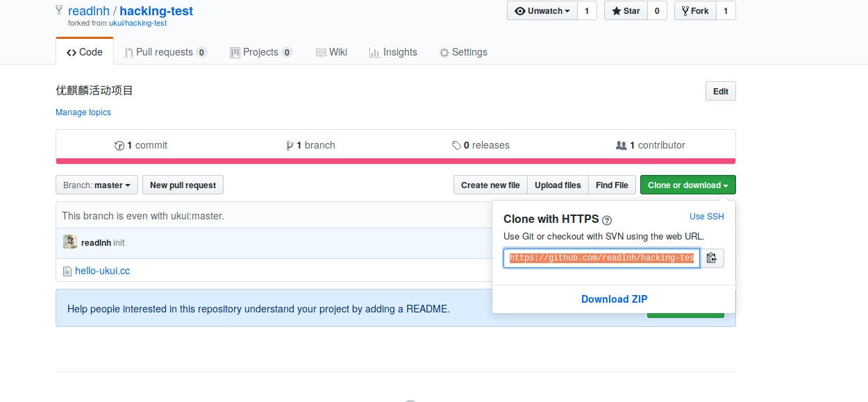
Task: Open the Wiki tab
Action: pos(331,52)
